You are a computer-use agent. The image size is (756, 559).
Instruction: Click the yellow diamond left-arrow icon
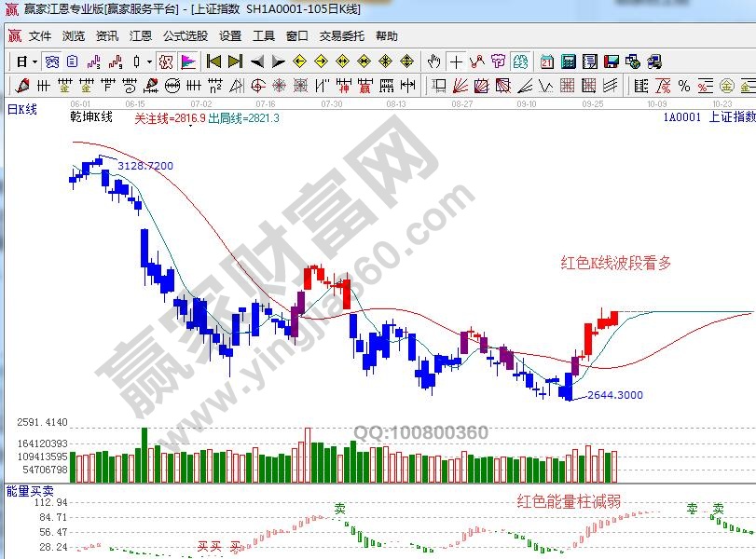300,62
